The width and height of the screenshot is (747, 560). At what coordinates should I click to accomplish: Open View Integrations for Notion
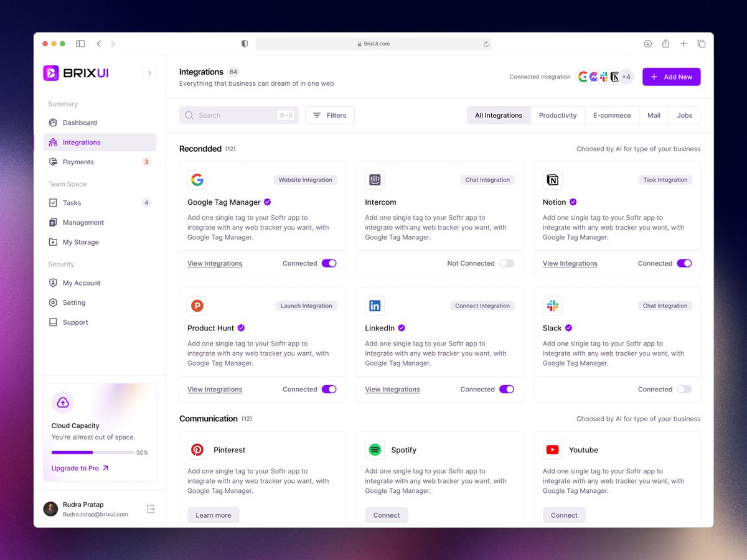pos(570,264)
